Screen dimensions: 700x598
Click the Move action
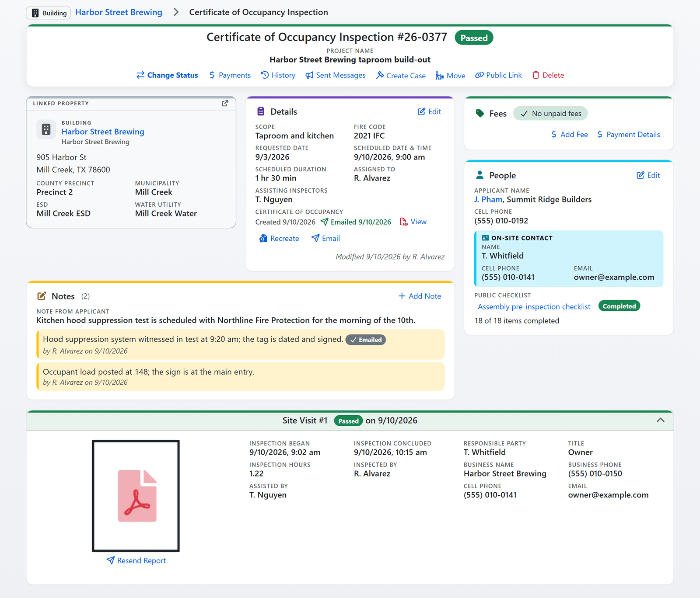tap(451, 75)
